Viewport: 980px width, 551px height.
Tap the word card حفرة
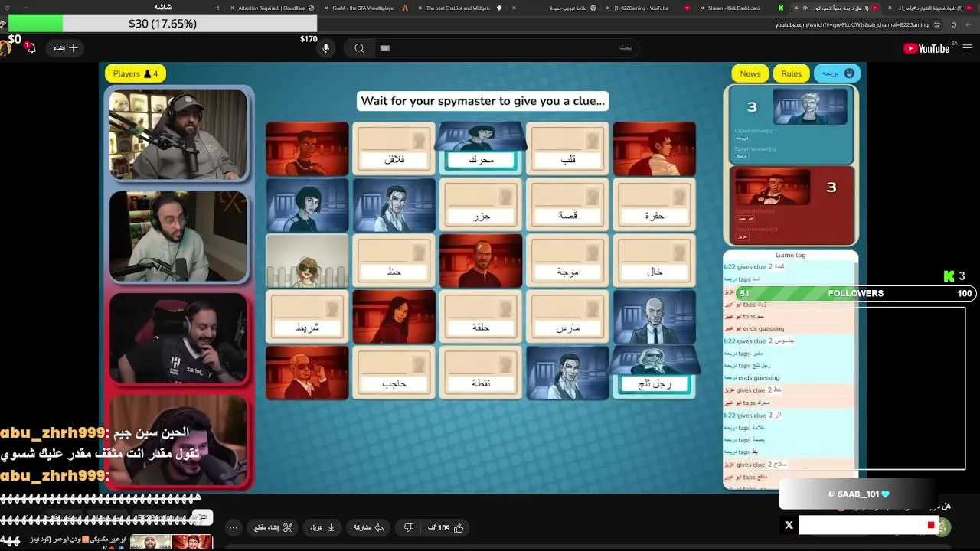point(655,205)
